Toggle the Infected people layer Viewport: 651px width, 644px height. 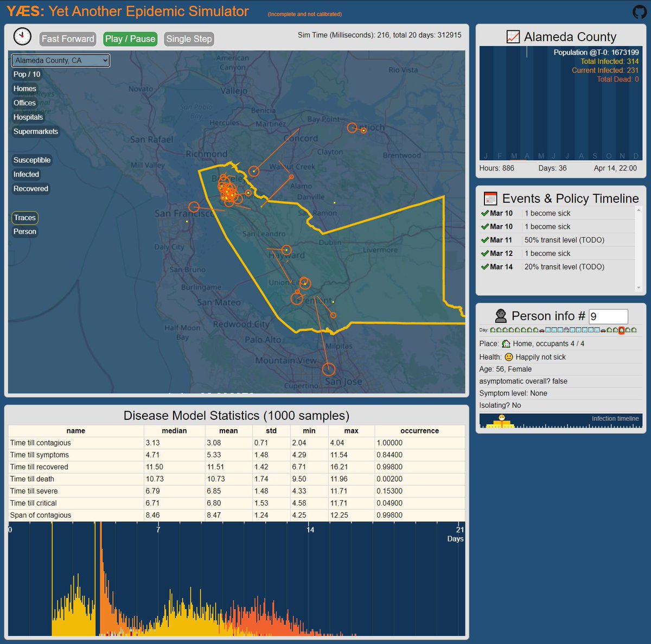tap(26, 174)
